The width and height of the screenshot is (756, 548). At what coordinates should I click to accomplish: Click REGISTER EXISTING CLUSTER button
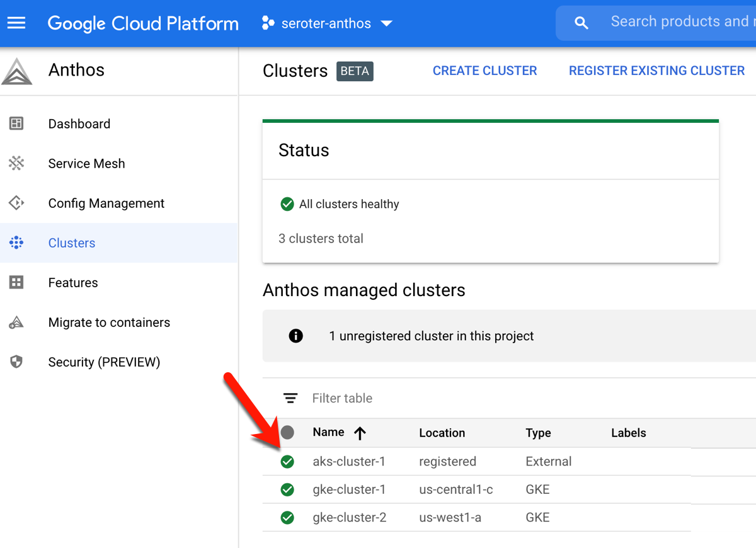(656, 71)
